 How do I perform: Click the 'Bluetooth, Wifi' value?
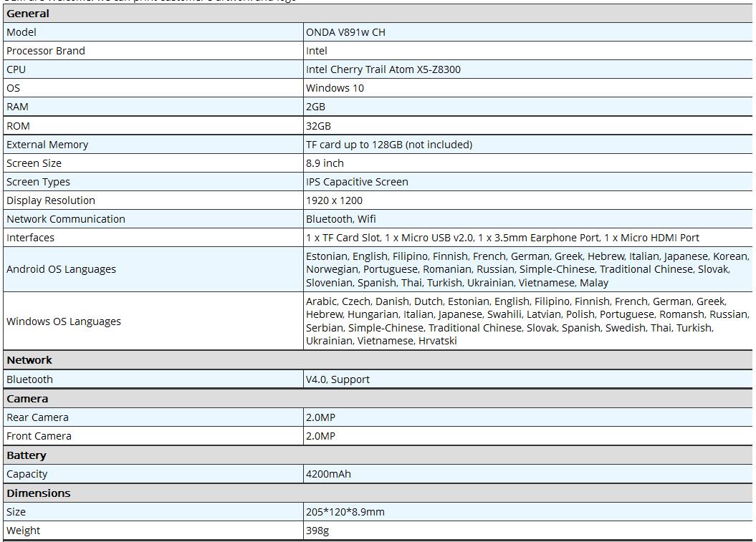341,219
